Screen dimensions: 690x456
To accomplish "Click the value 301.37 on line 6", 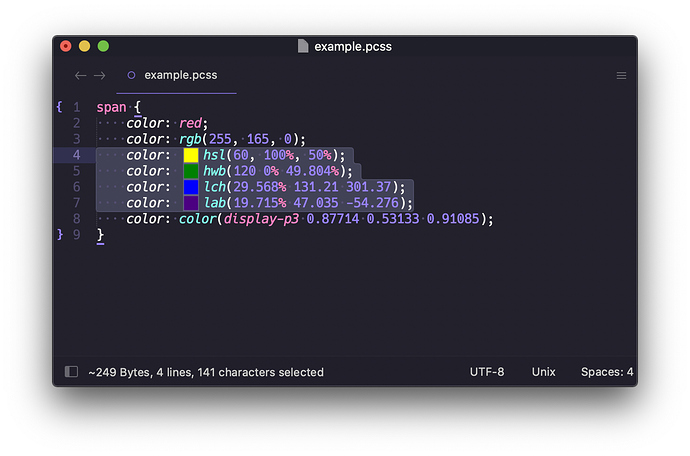I will tap(368, 187).
